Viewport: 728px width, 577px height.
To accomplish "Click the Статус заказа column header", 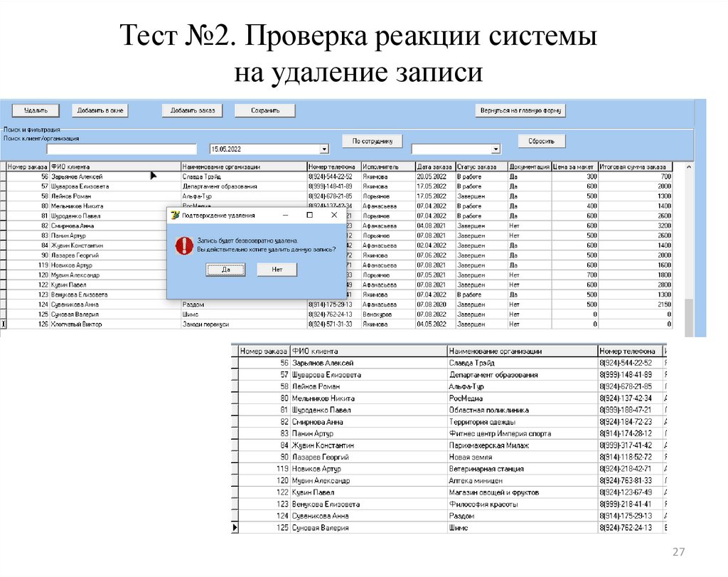I will (481, 166).
